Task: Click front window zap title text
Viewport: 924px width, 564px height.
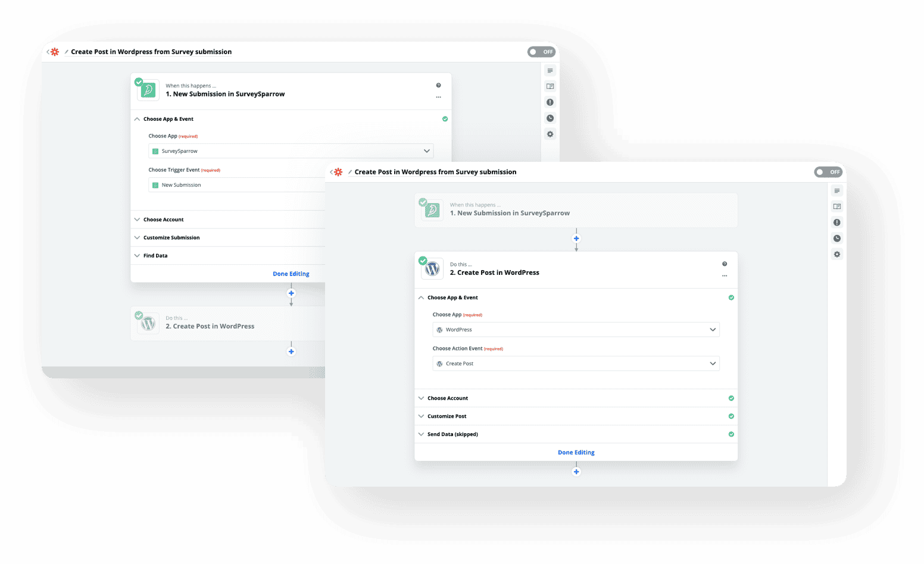Action: [435, 172]
